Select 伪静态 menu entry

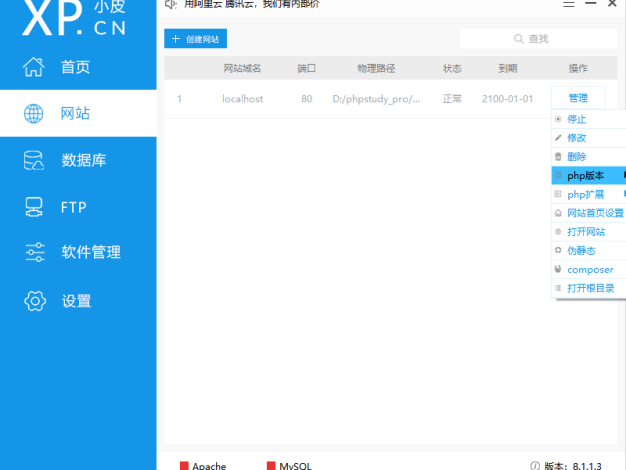[x=588, y=250]
